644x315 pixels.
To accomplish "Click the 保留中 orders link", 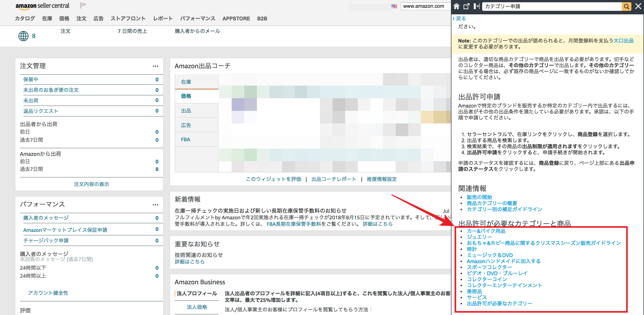I will click(31, 79).
